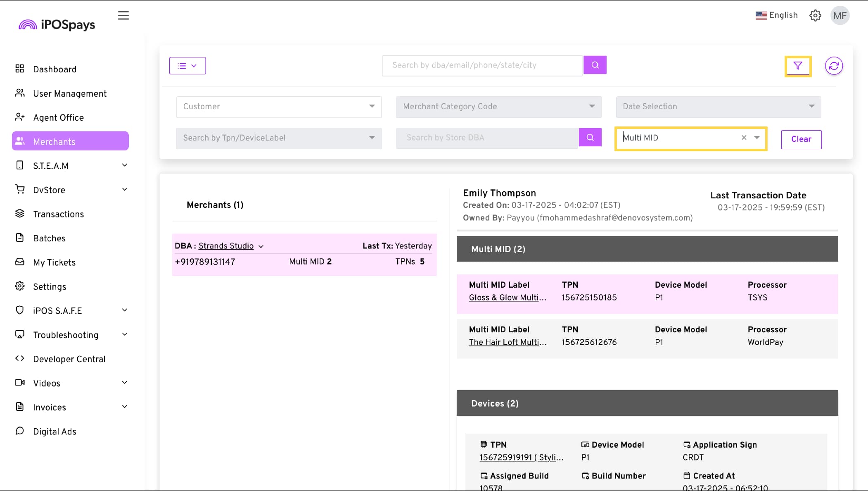Go to Dashboard in the sidebar
Image resolution: width=868 pixels, height=491 pixels.
55,69
